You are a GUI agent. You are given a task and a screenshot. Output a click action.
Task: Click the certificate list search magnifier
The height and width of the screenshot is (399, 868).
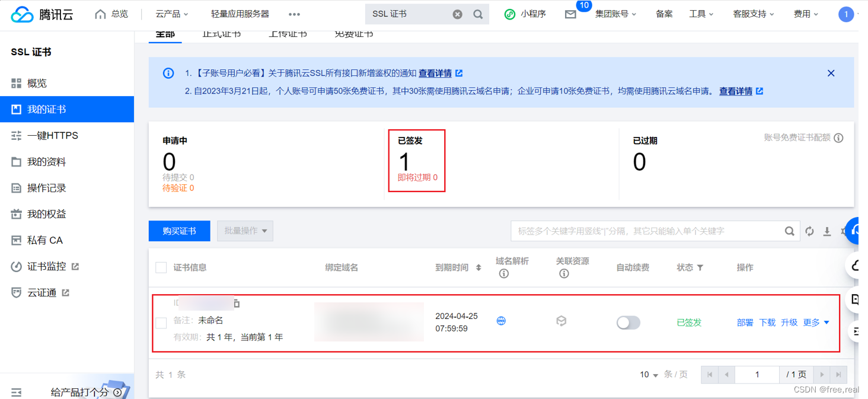[x=790, y=231]
